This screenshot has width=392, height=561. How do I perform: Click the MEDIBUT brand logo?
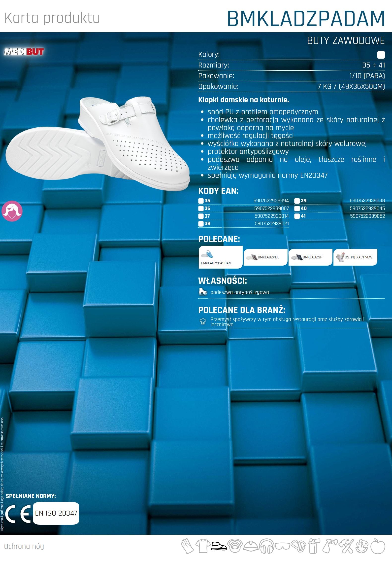pyautogui.click(x=24, y=52)
